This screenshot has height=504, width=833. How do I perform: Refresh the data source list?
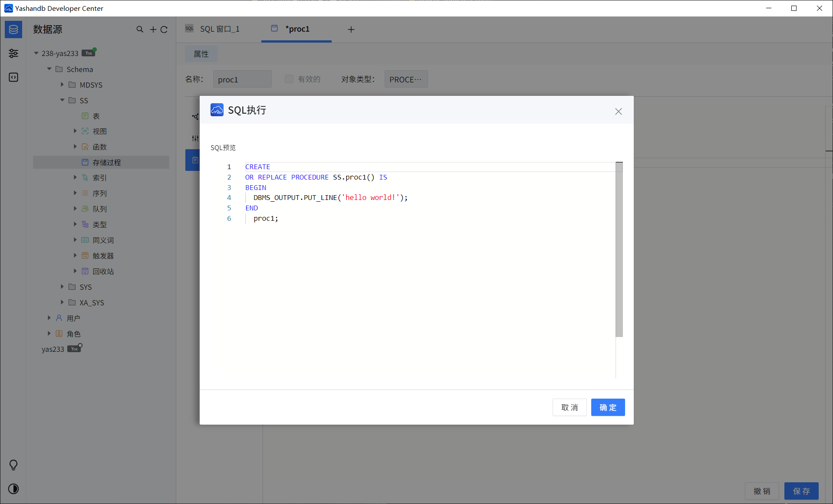164,29
